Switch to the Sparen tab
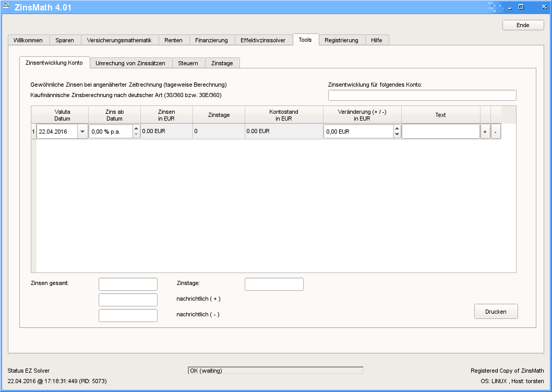This screenshot has height=392, width=552. (65, 40)
